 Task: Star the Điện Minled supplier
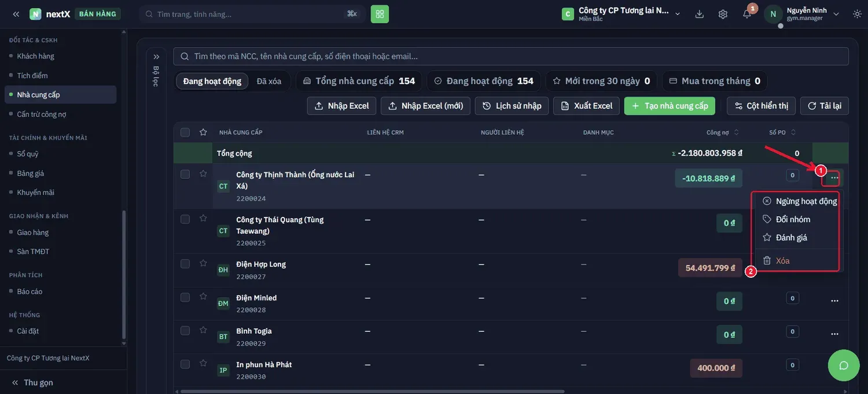pyautogui.click(x=203, y=297)
